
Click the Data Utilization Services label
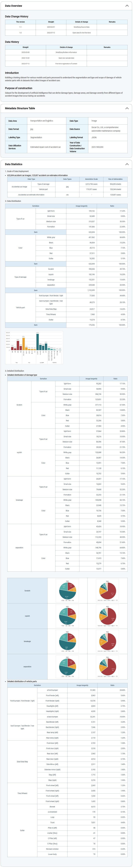coord(15,147)
